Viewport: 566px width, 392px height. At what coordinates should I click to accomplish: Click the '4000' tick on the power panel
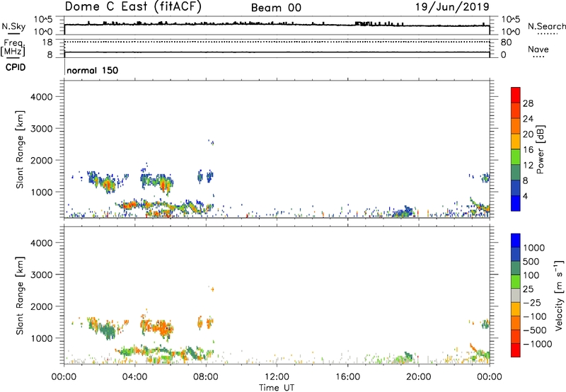pyautogui.click(x=42, y=97)
